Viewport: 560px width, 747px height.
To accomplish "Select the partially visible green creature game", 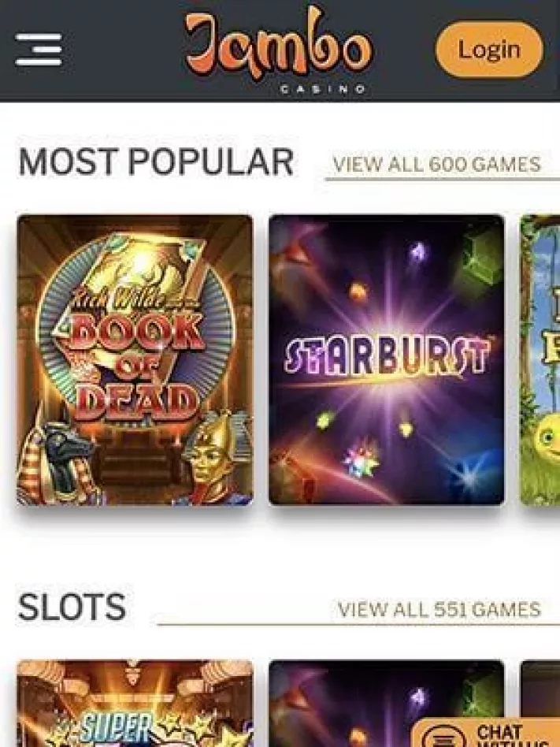I will point(540,360).
